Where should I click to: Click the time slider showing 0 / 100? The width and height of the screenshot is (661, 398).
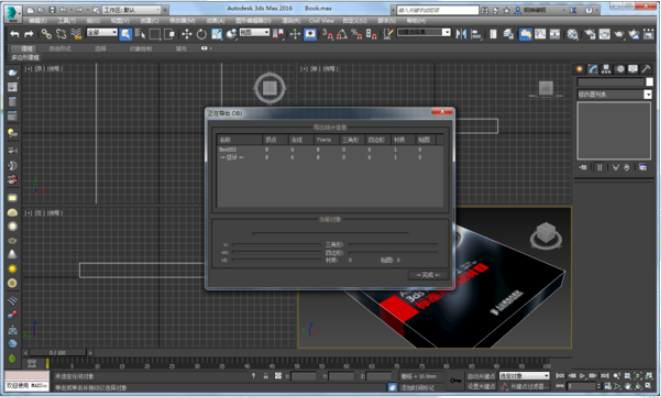click(x=58, y=352)
